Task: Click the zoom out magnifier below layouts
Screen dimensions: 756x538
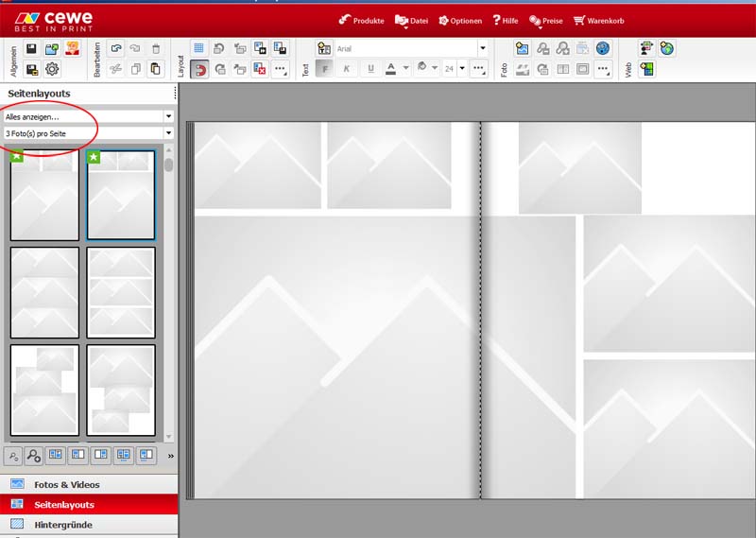Action: tap(12, 456)
